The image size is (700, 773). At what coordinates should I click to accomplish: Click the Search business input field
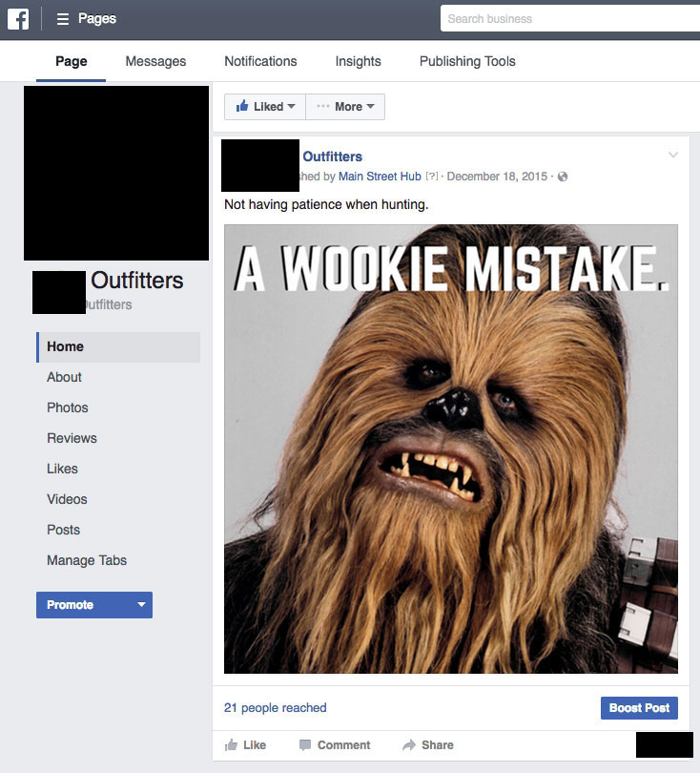pyautogui.click(x=570, y=19)
